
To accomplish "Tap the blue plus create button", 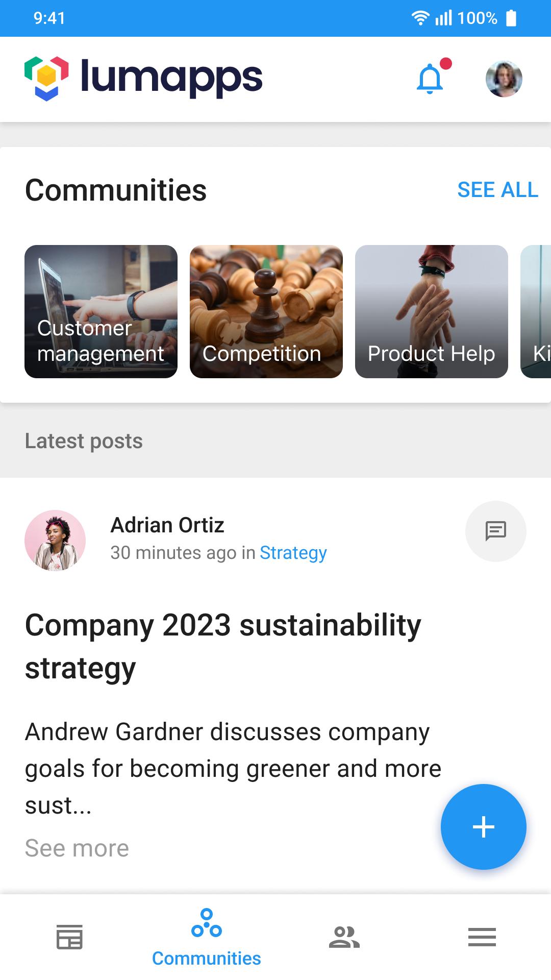I will (x=483, y=827).
